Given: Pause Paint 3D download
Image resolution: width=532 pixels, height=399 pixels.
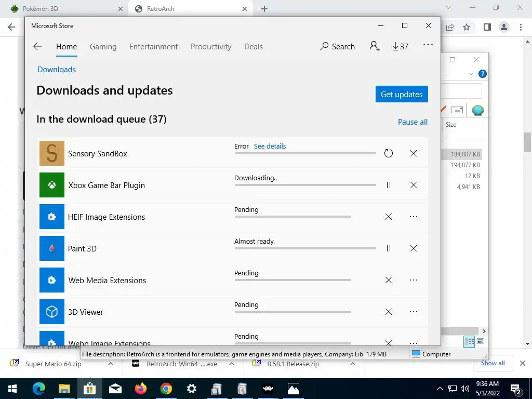Looking at the screenshot, I should [389, 248].
